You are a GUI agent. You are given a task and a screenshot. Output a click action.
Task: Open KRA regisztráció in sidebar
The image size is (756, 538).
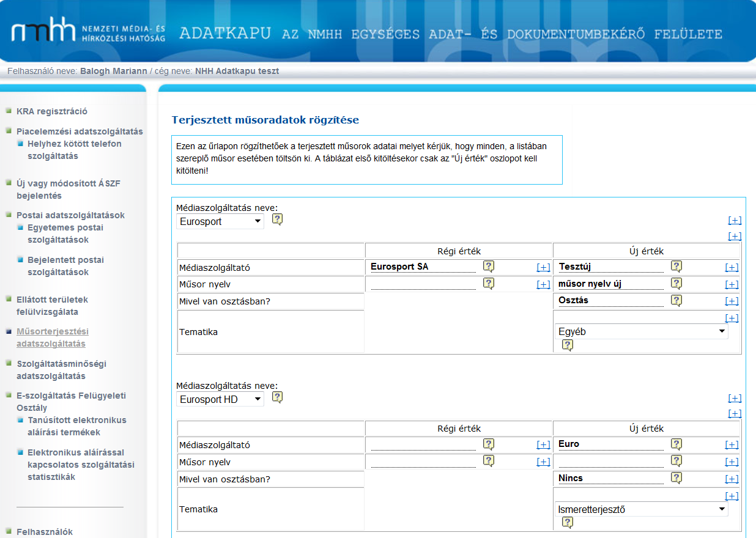pyautogui.click(x=52, y=111)
